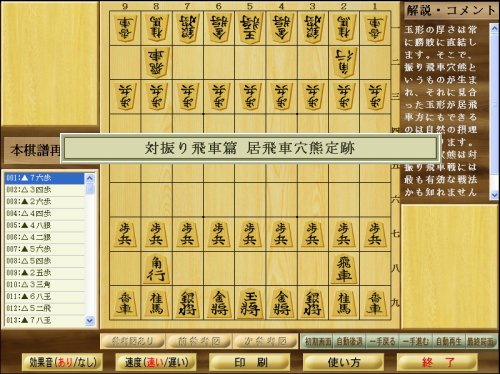Select move 008:△5四歩 in list

tap(45, 261)
